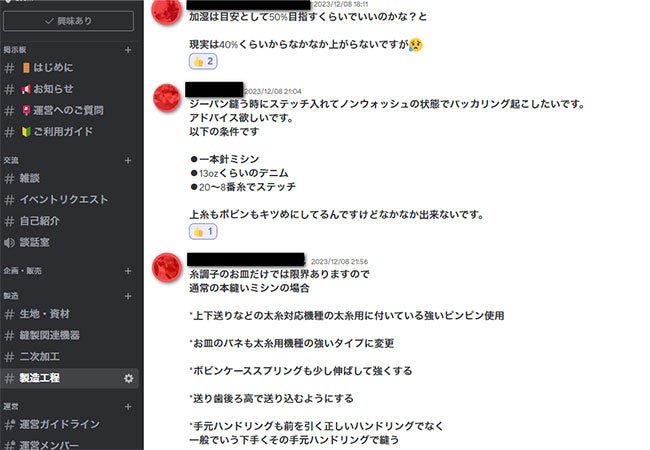Toggle the 興味あり checkmark button
Screen dimensions: 650x450
[x=68, y=21]
